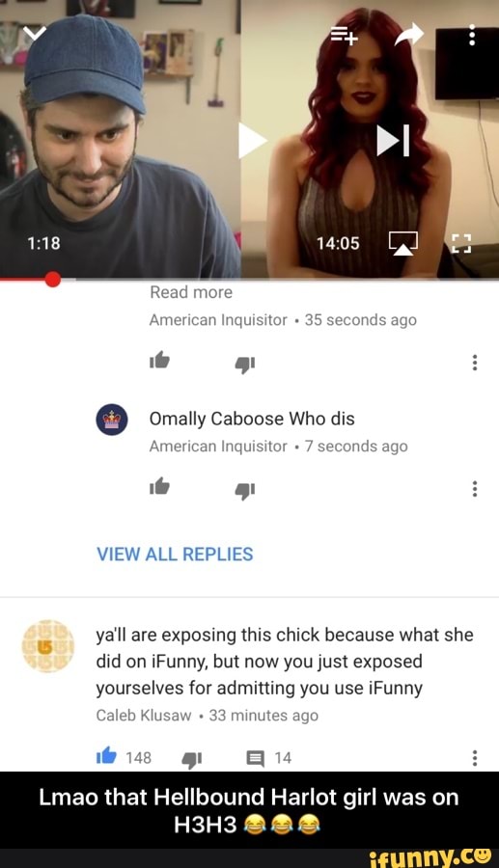Enter fullscreen mode
The image size is (499, 868).
460,243
